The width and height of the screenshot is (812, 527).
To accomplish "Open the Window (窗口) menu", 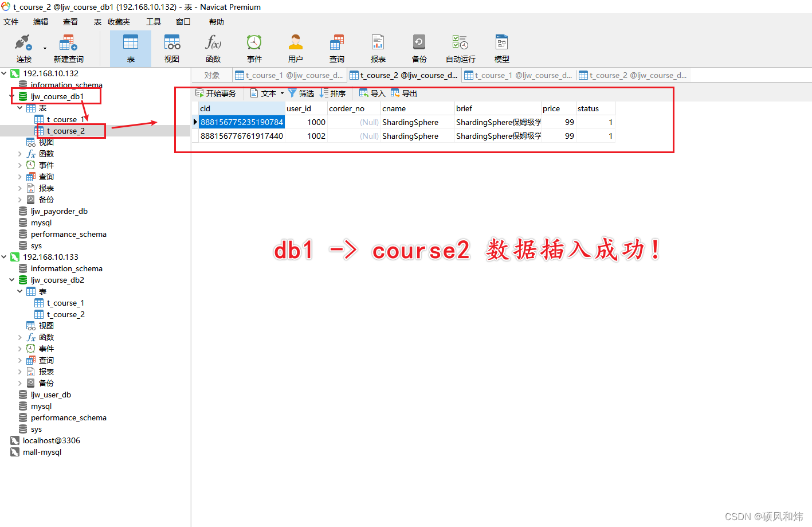I will (x=183, y=22).
